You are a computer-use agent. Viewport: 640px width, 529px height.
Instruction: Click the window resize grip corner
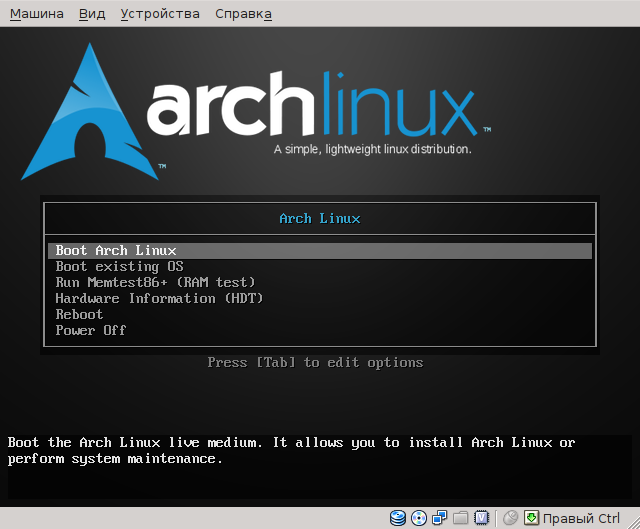pos(633,522)
